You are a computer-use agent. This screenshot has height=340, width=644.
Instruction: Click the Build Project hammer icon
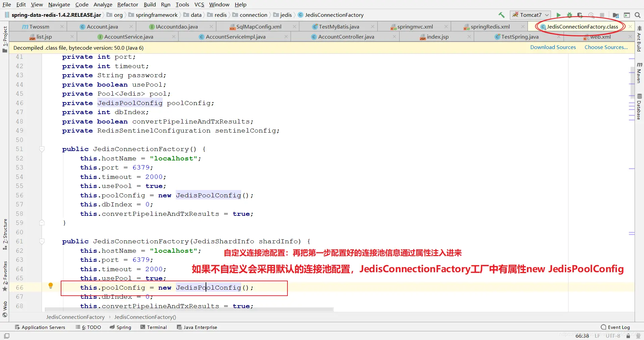[x=501, y=15]
